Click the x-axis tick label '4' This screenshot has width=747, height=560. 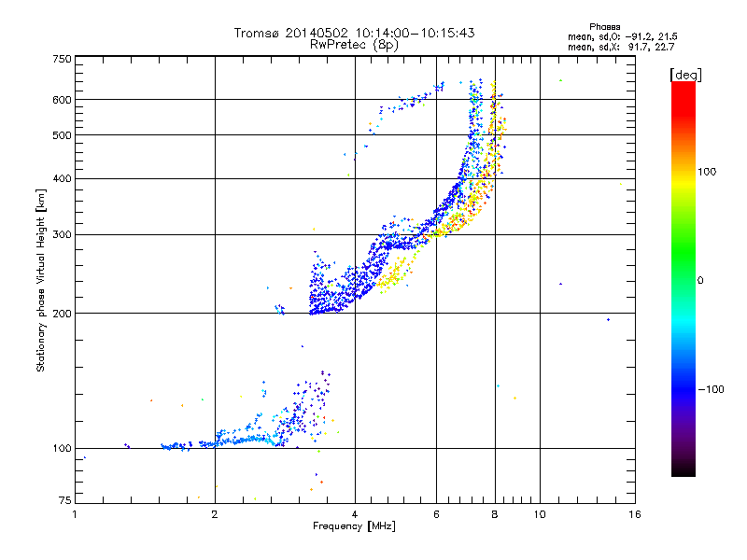(x=355, y=514)
